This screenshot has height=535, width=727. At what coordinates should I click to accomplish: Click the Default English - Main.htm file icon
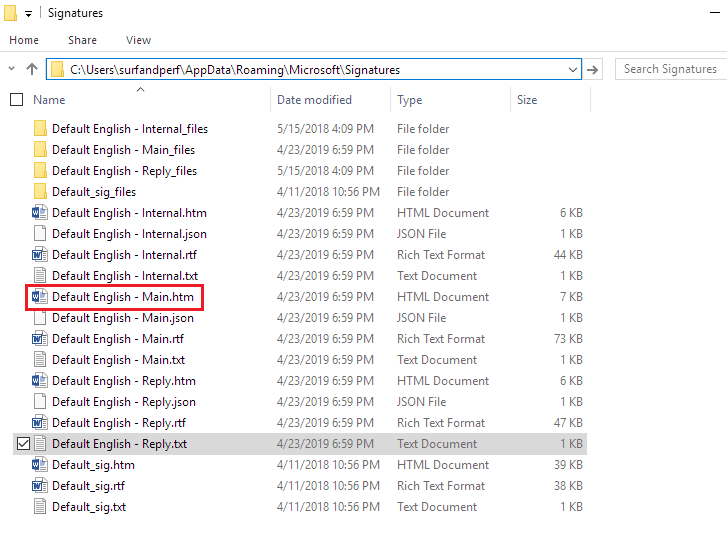click(x=40, y=297)
